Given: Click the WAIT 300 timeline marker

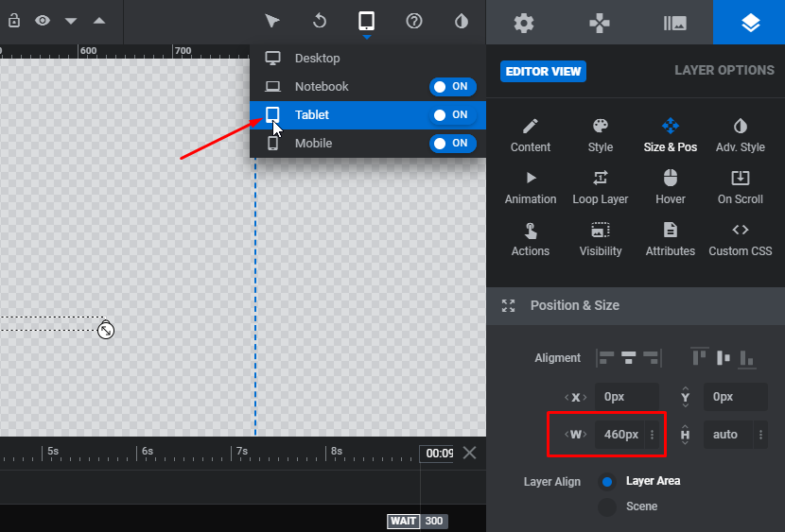Looking at the screenshot, I should (x=417, y=521).
